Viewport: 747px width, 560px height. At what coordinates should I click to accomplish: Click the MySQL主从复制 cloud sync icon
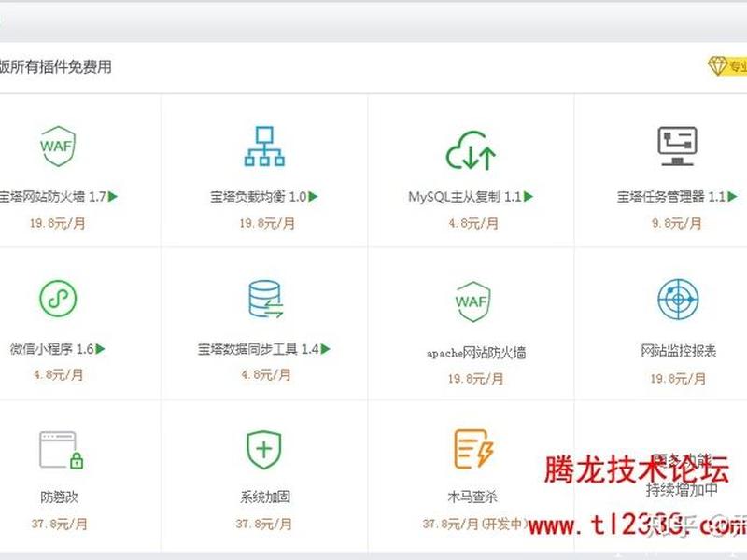tap(471, 150)
